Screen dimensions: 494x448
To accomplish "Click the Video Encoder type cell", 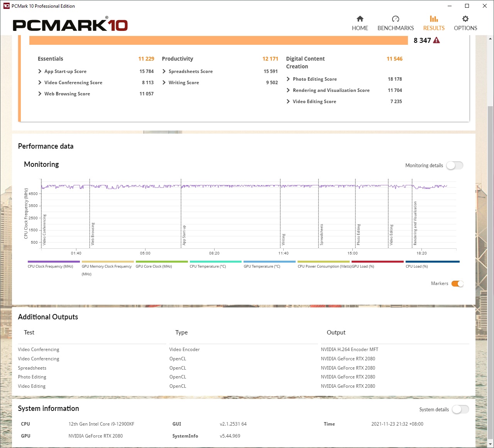I will point(184,350).
